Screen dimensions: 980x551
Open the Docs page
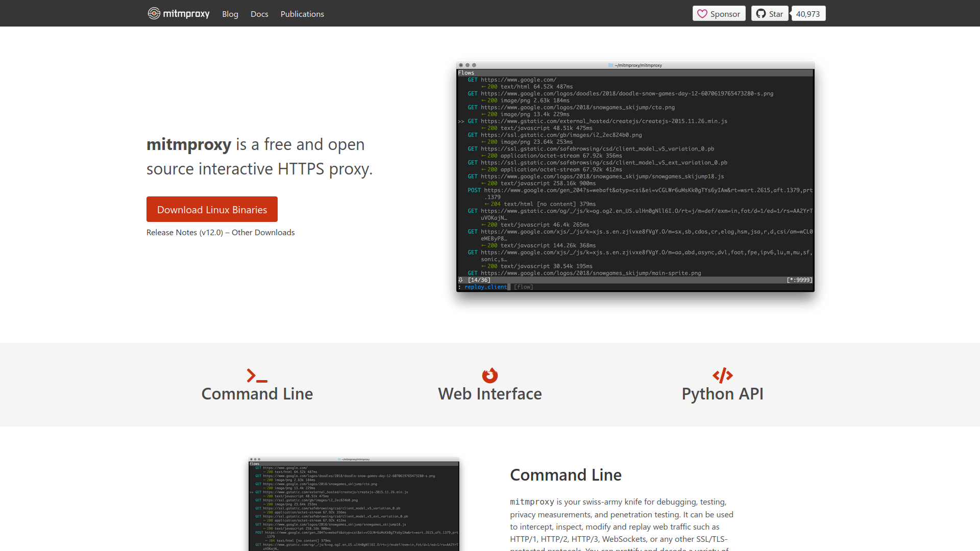(x=259, y=14)
